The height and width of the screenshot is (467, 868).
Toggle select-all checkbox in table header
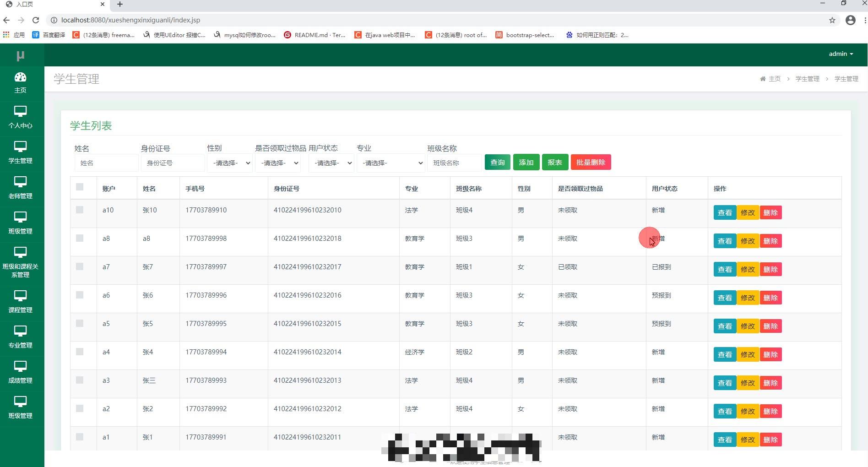80,187
